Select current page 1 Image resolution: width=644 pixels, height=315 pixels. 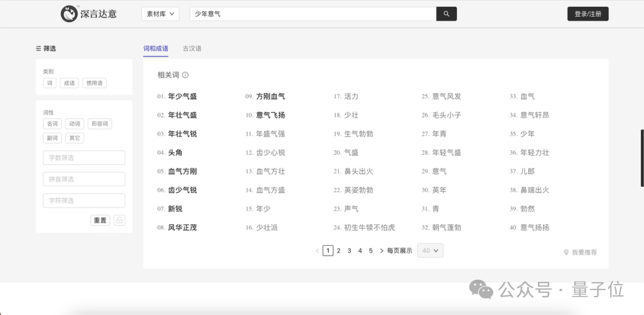328,251
